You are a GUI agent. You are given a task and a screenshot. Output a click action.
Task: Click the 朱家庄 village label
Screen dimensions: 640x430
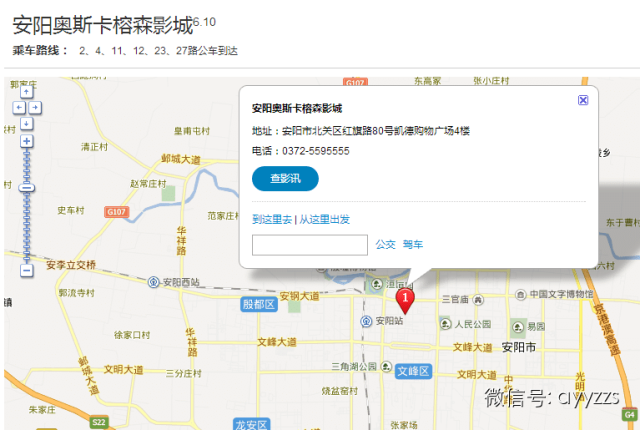click(42, 410)
